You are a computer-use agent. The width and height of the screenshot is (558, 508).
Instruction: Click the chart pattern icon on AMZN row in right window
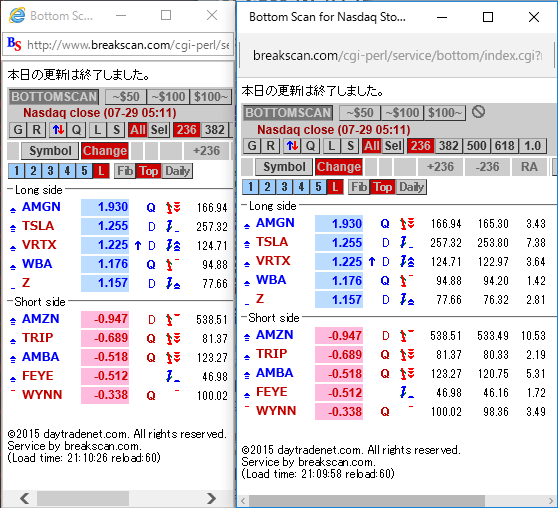click(407, 335)
